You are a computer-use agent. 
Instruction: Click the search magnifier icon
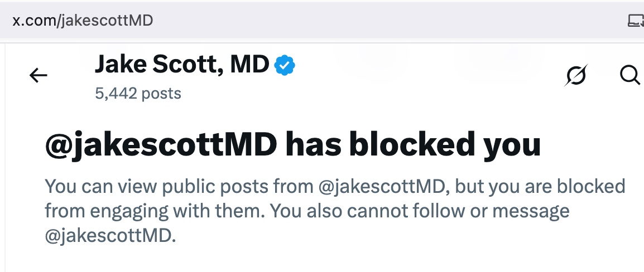click(x=630, y=75)
